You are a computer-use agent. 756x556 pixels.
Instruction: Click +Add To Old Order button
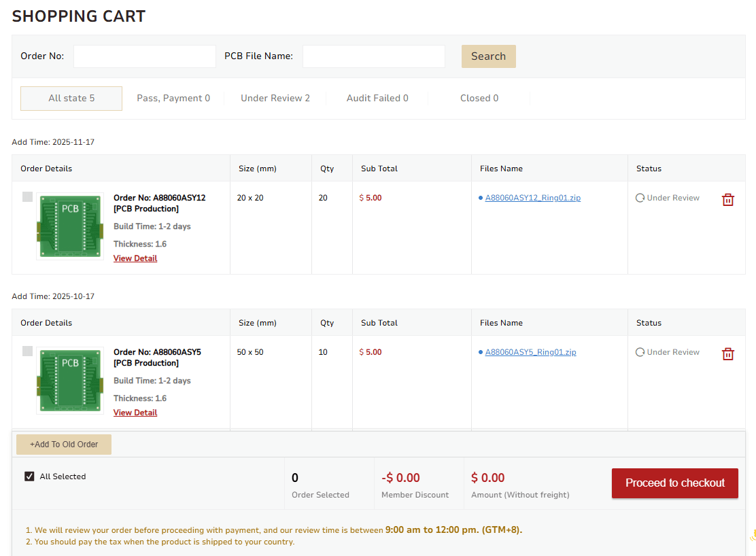point(64,445)
